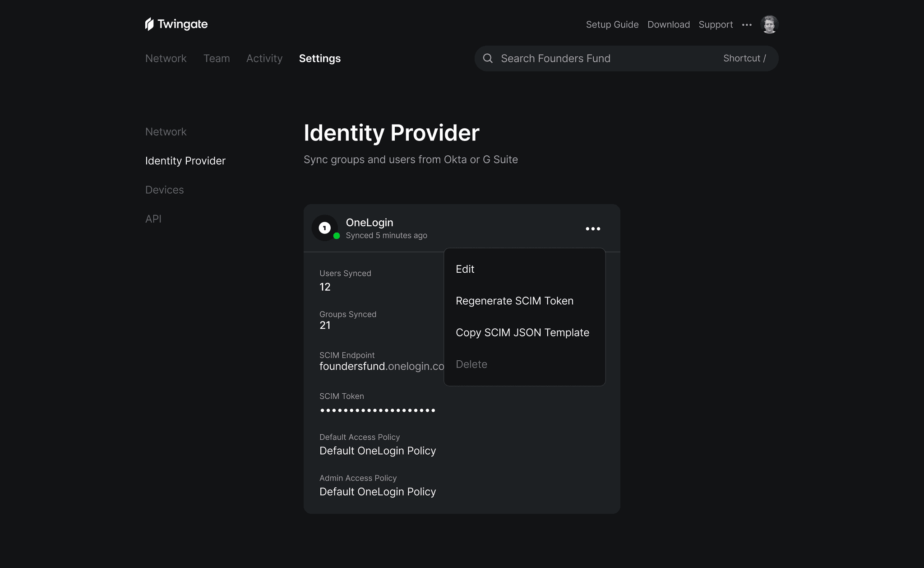Select the Delete menu option
The image size is (924, 568).
click(471, 364)
